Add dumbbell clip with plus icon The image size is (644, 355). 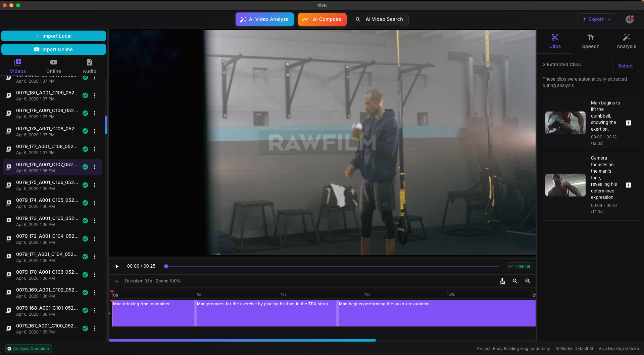(x=629, y=123)
